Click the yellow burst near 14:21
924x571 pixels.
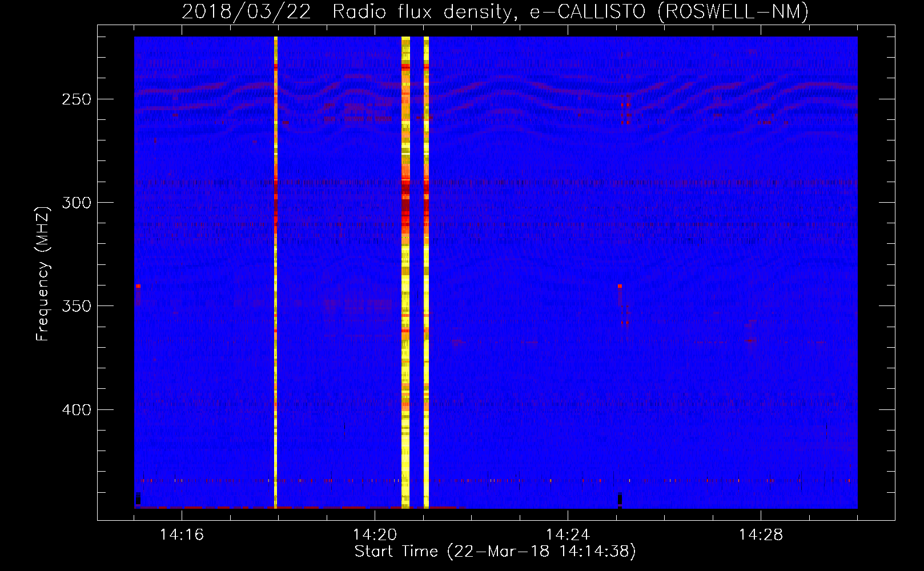pos(426,272)
